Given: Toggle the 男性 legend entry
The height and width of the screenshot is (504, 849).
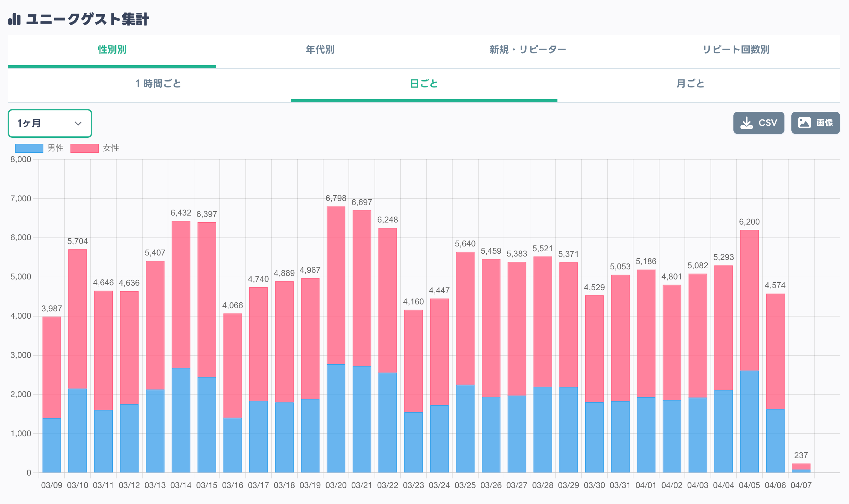Looking at the screenshot, I should point(56,148).
